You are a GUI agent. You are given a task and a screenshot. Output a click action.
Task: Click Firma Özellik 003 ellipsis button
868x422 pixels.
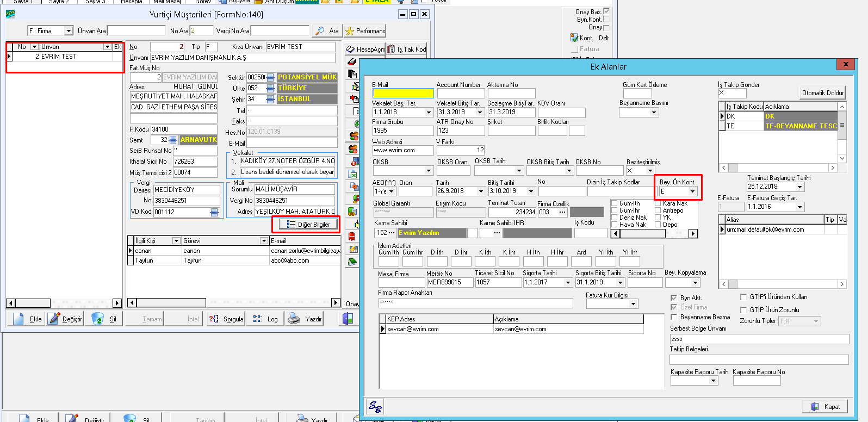562,212
